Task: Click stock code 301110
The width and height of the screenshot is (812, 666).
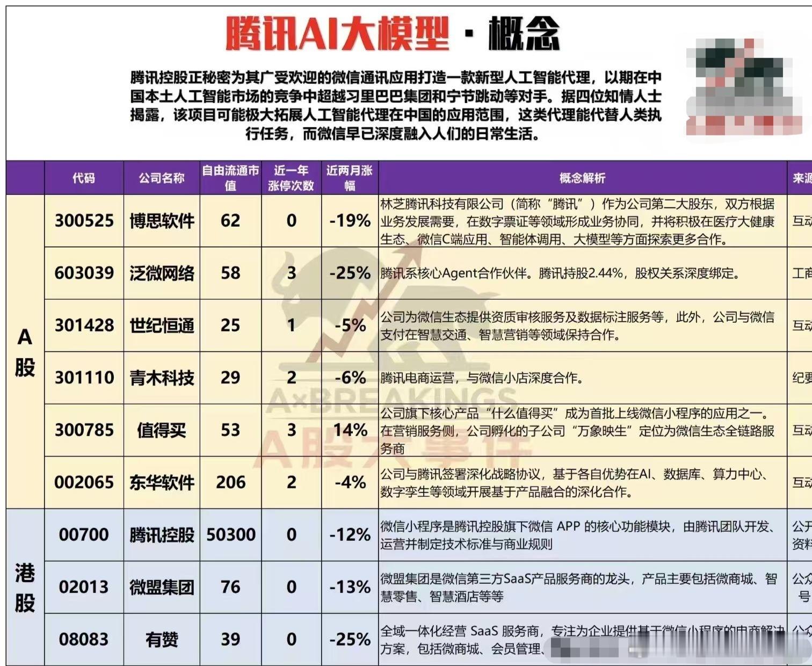Action: point(84,378)
